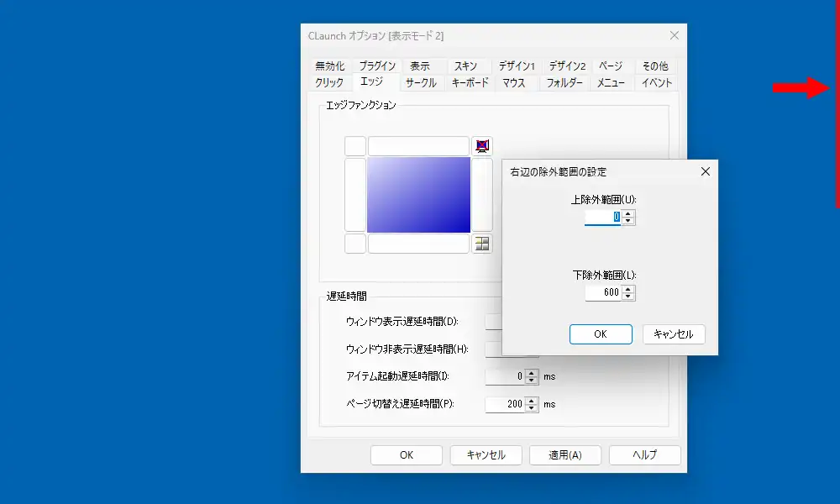Open the サークル tab
This screenshot has width=840, height=504.
tap(421, 82)
